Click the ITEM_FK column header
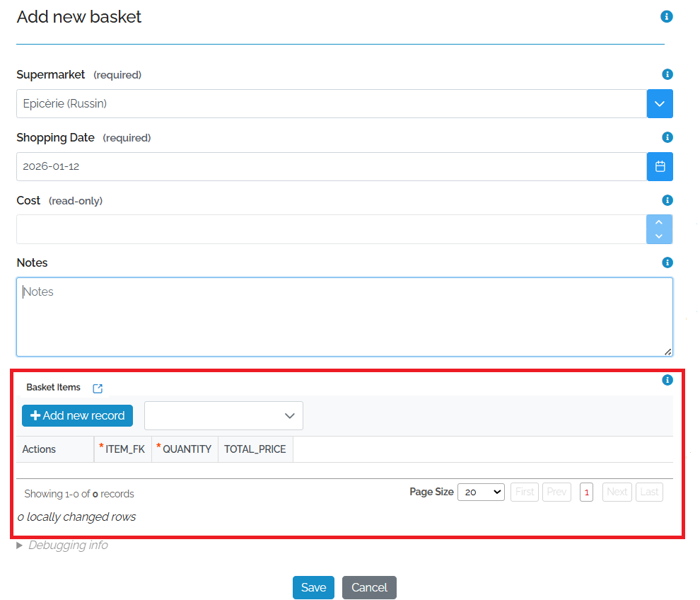This screenshot has height=600, width=700. coord(124,449)
